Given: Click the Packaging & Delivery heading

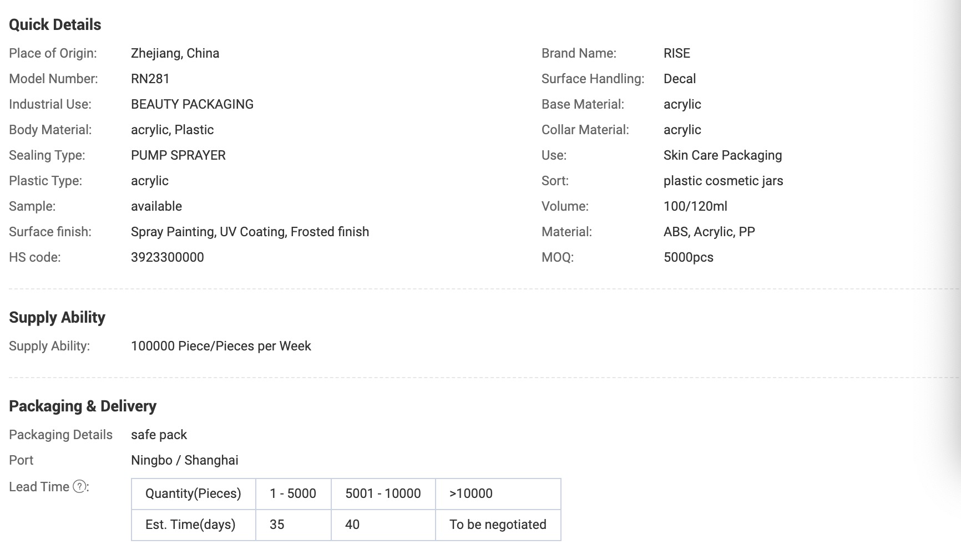Looking at the screenshot, I should click(83, 406).
